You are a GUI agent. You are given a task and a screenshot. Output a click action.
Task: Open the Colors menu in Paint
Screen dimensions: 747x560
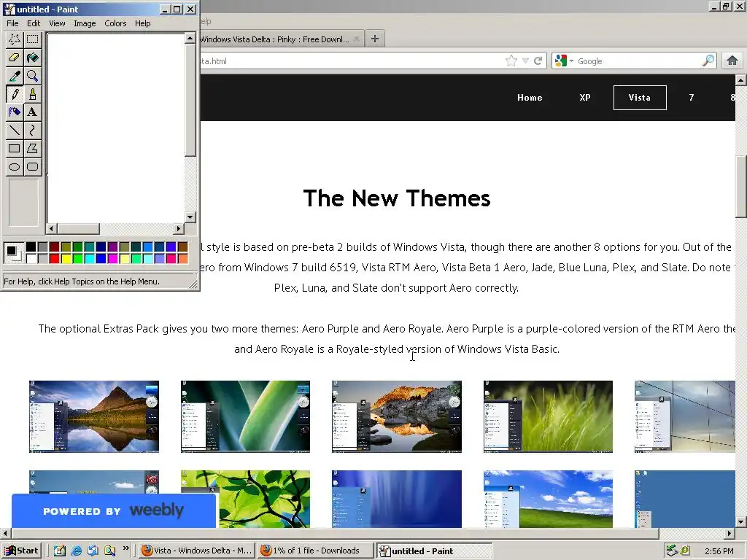[115, 23]
